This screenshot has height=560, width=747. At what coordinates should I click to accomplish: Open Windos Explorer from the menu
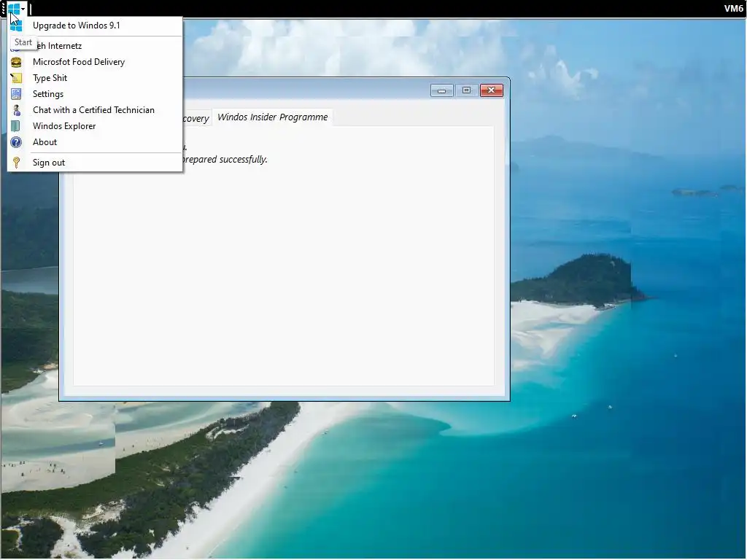click(95, 126)
